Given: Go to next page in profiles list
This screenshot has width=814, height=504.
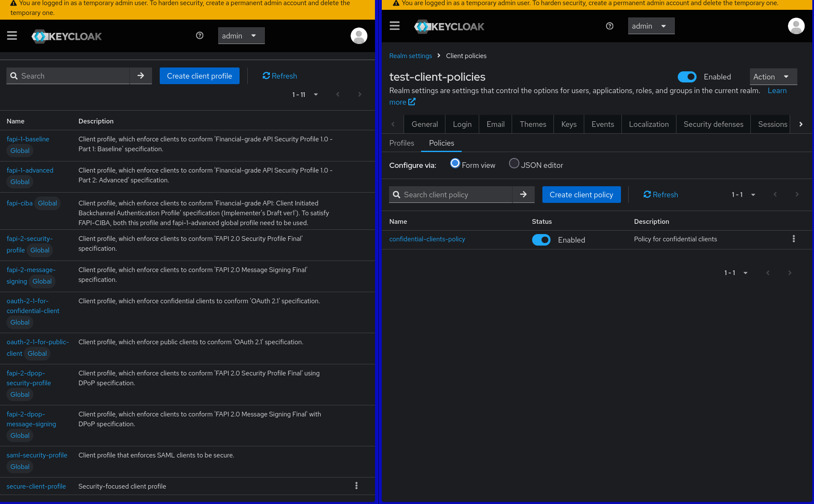Looking at the screenshot, I should coord(360,94).
